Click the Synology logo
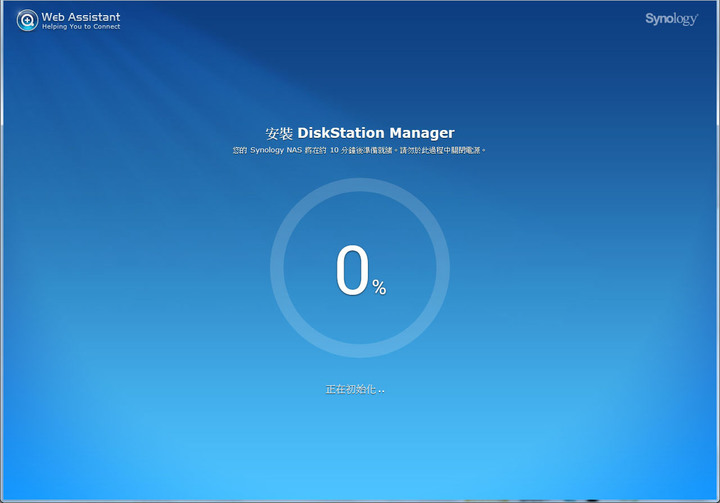The image size is (720, 503). click(x=671, y=19)
